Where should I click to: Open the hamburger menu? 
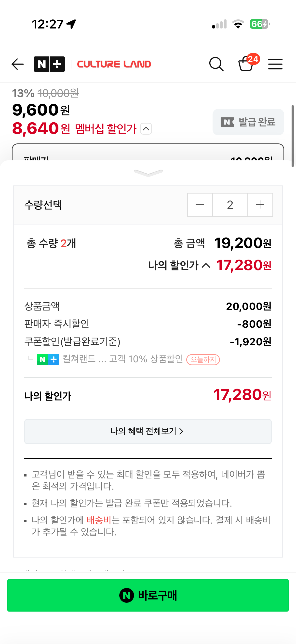[275, 64]
